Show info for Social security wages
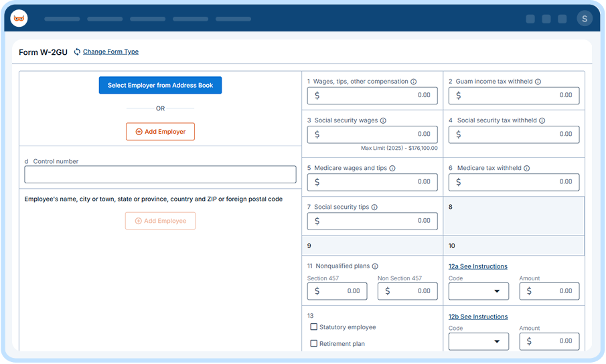The width and height of the screenshot is (606, 364). click(x=383, y=121)
